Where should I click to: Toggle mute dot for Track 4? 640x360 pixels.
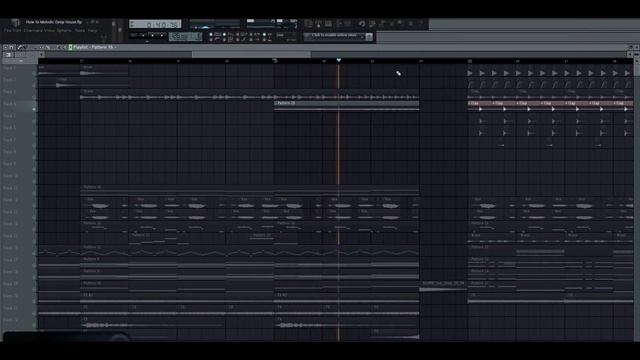coord(34,109)
